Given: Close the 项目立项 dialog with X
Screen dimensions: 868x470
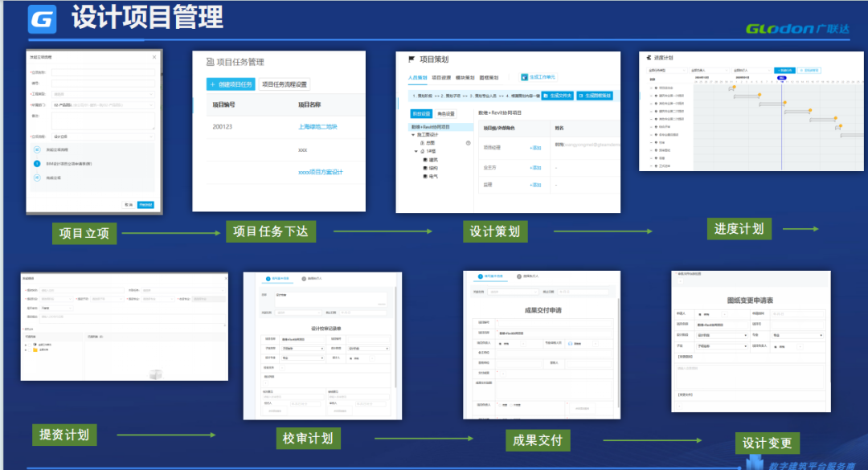Looking at the screenshot, I should click(154, 57).
